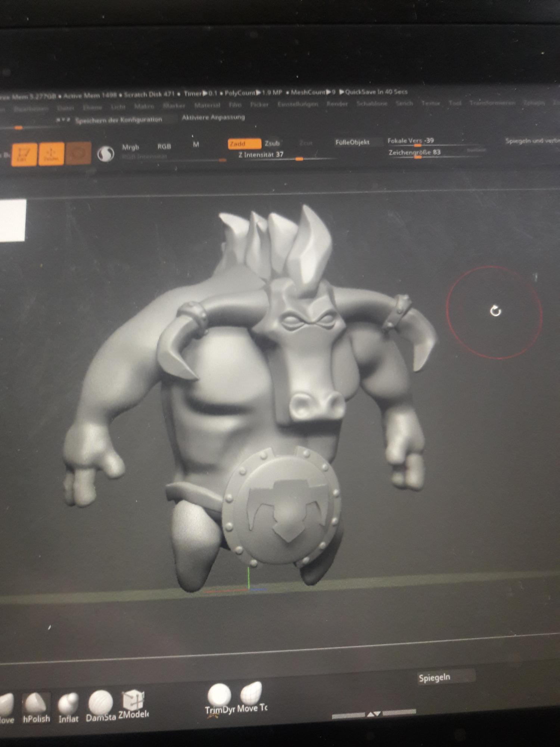Toggle the Mrgb channel
Screen dimensions: 560x747
coord(130,147)
